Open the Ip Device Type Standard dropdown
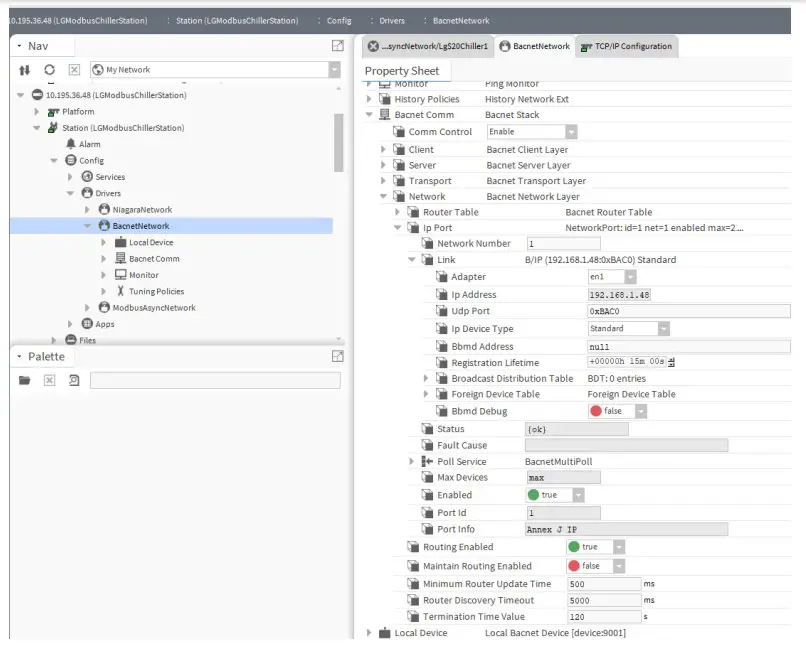 pyautogui.click(x=664, y=329)
